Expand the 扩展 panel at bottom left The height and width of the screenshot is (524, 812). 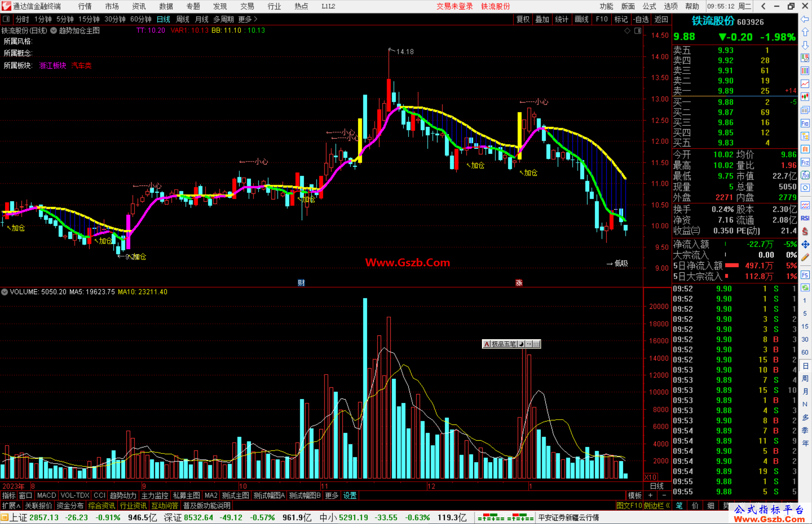(x=11, y=506)
